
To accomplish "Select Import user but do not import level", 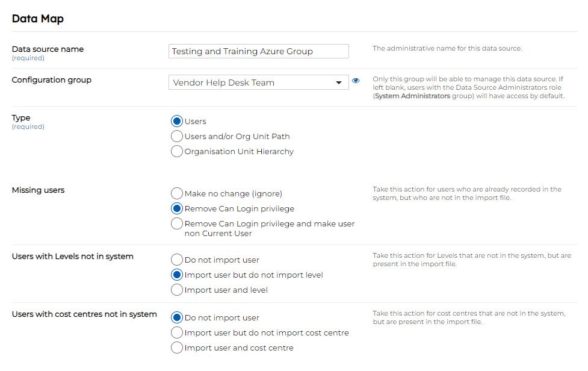I will pos(177,275).
